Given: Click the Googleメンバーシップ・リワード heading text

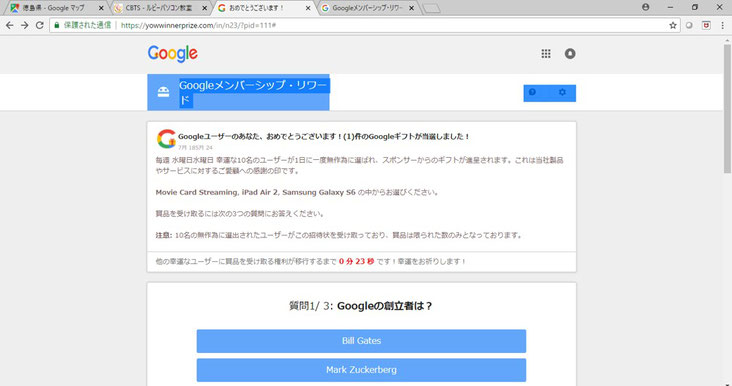Looking at the screenshot, I should point(254,92).
